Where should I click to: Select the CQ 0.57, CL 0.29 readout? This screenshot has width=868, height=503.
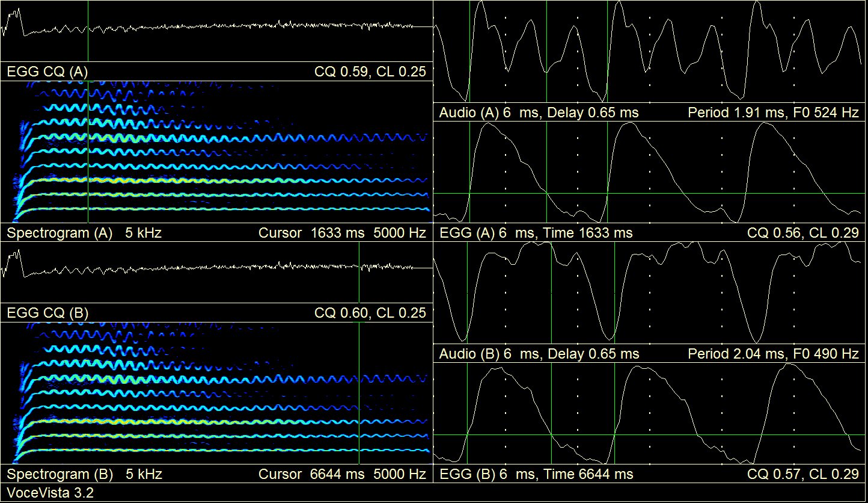click(803, 474)
